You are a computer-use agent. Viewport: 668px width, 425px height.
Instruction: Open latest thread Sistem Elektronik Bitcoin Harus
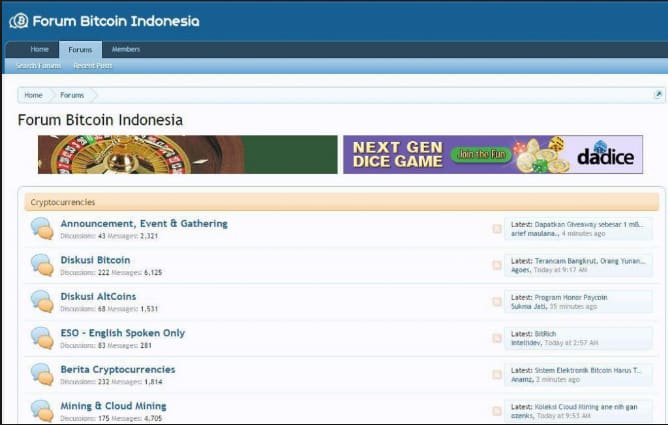click(588, 370)
